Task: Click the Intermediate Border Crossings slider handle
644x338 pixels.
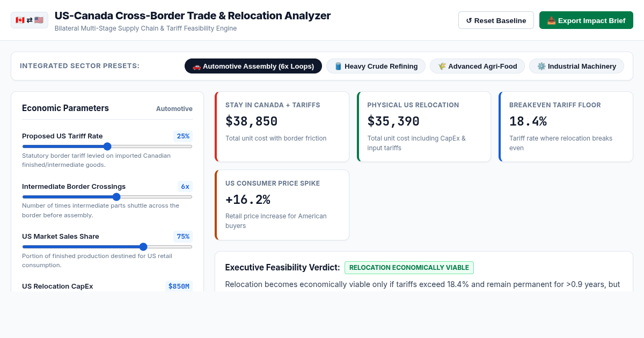Action: (x=116, y=197)
